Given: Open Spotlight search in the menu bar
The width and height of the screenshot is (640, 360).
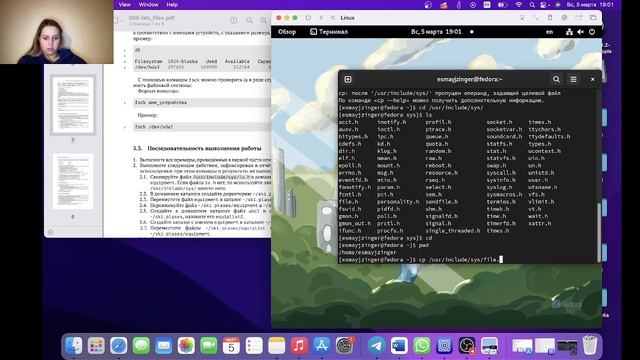Looking at the screenshot, I should 532,5.
